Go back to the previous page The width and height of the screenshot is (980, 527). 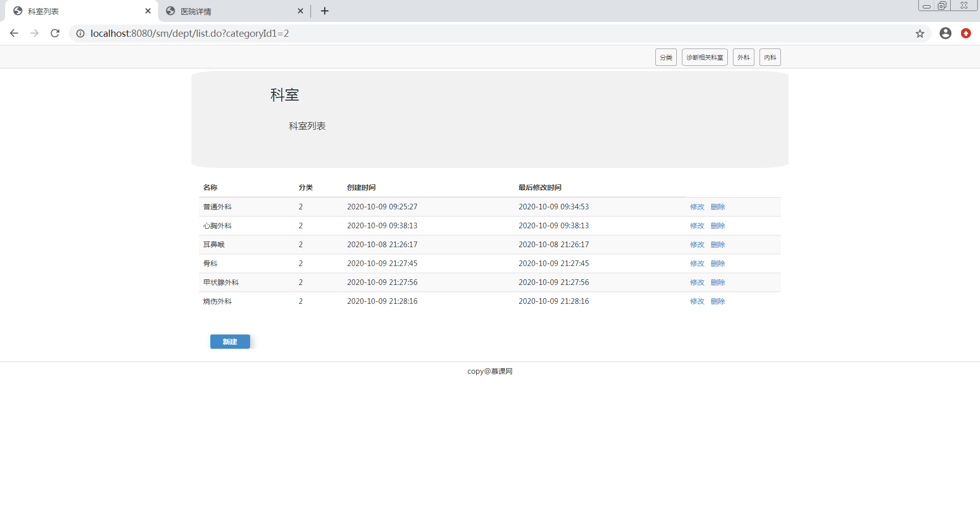click(14, 33)
